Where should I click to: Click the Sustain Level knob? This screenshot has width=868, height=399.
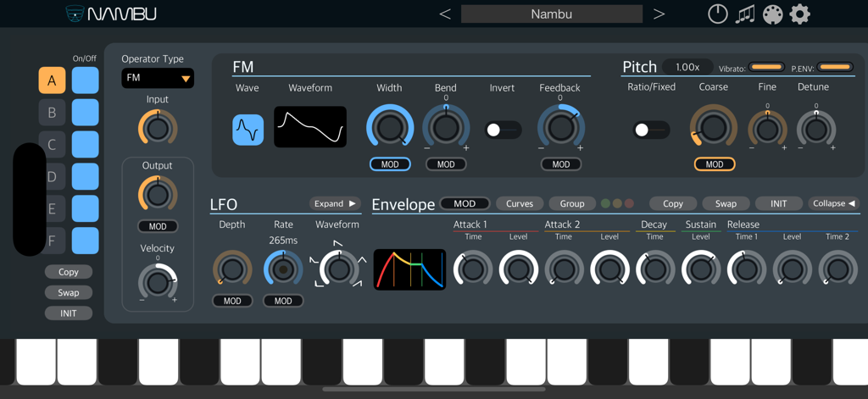[701, 269]
